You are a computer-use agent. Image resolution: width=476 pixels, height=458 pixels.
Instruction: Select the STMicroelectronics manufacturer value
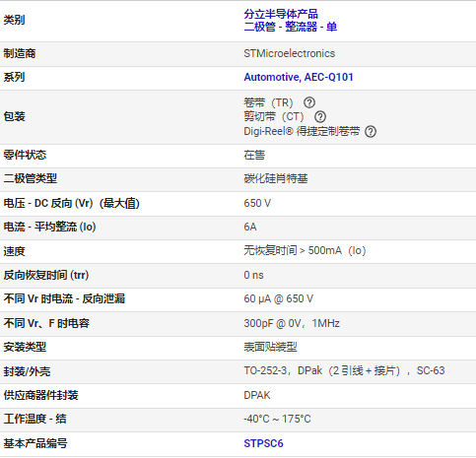click(290, 53)
